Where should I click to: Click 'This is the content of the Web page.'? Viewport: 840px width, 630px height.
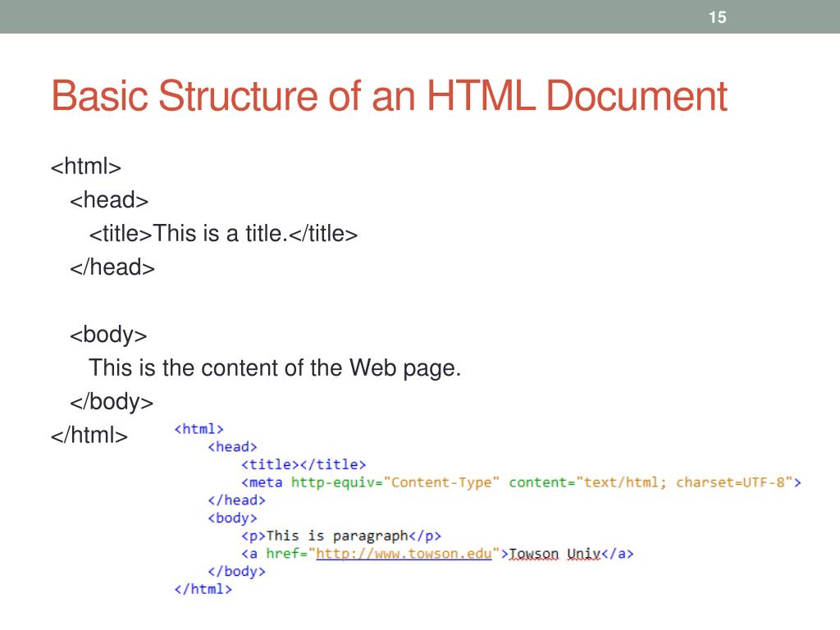pos(275,368)
